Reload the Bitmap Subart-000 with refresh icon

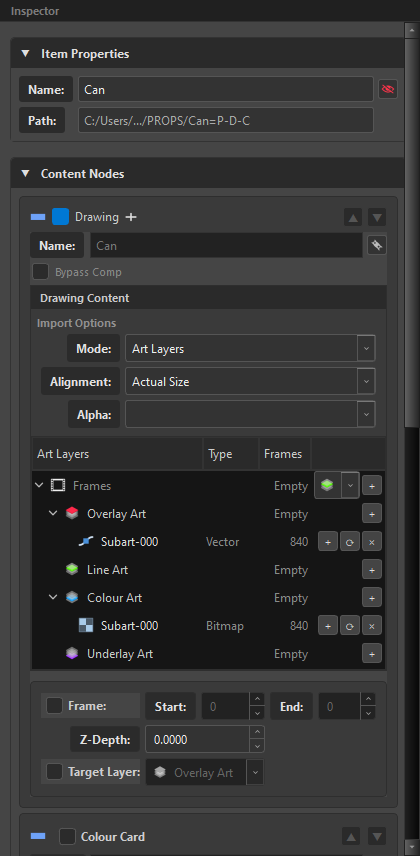pyautogui.click(x=350, y=626)
